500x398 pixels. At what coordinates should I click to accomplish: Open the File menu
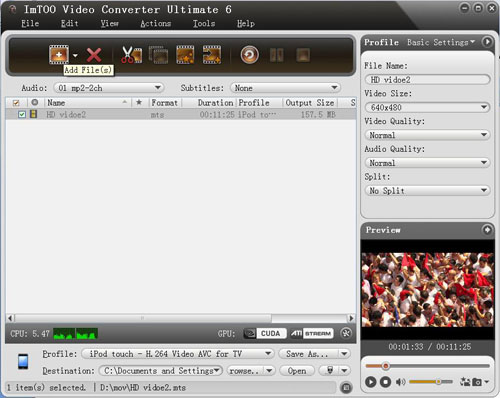pyautogui.click(x=30, y=23)
